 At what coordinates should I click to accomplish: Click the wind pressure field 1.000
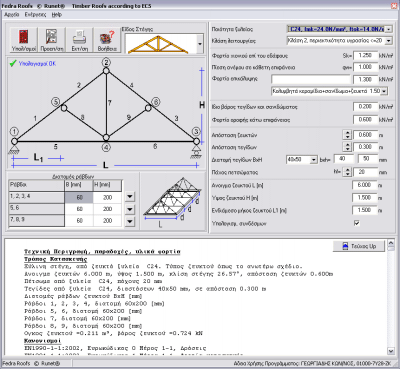pyautogui.click(x=365, y=67)
